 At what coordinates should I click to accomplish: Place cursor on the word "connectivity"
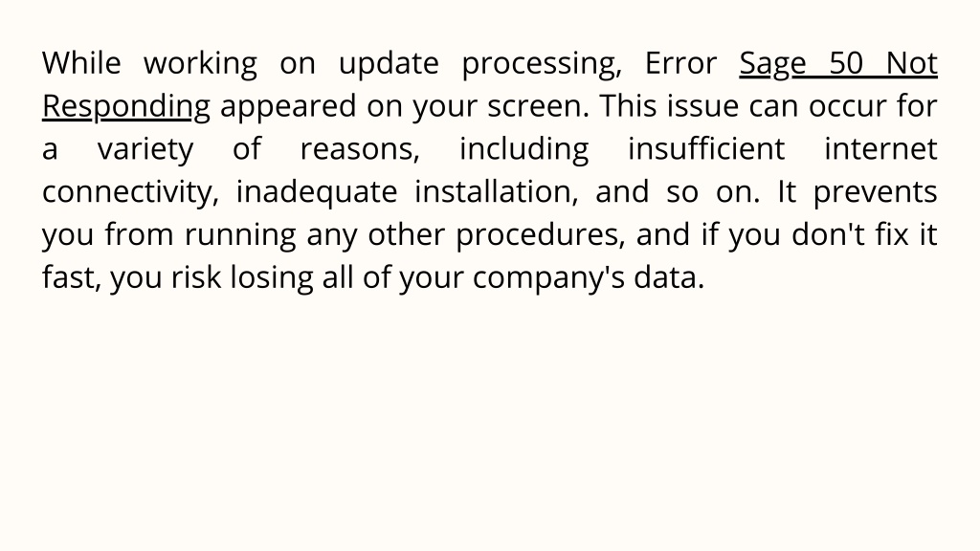(x=130, y=193)
